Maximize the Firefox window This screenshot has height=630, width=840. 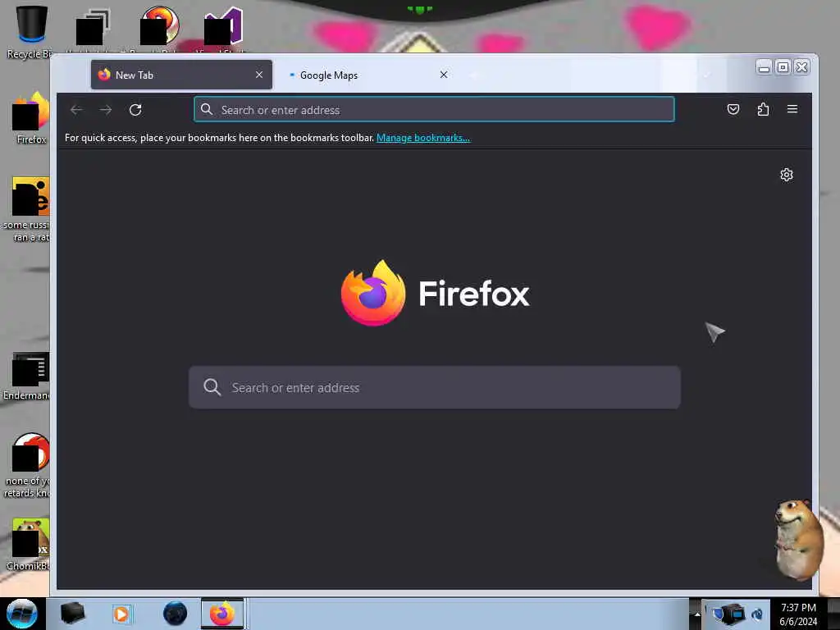[783, 67]
